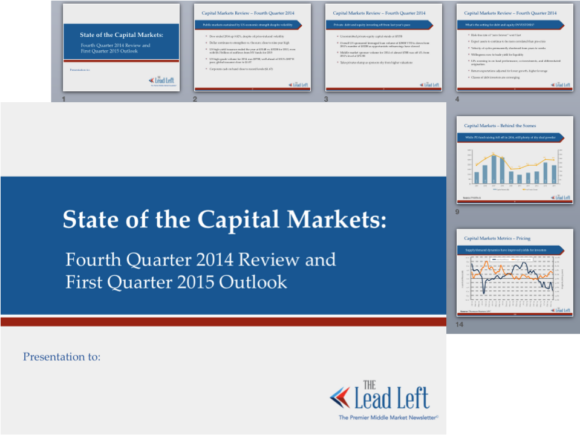The height and width of the screenshot is (435, 580).
Task: Click the red stripe below the blue title band
Action: 223,321
